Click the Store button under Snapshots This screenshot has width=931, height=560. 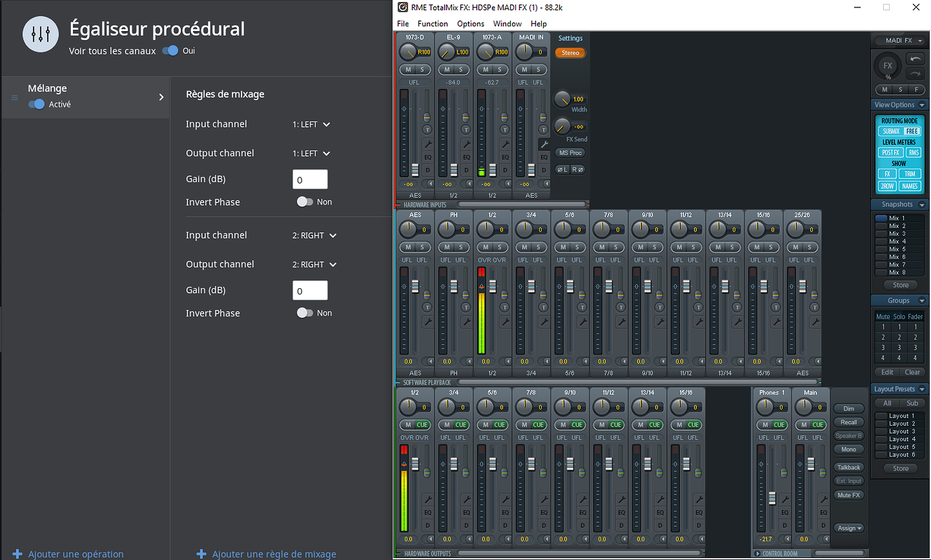click(899, 285)
